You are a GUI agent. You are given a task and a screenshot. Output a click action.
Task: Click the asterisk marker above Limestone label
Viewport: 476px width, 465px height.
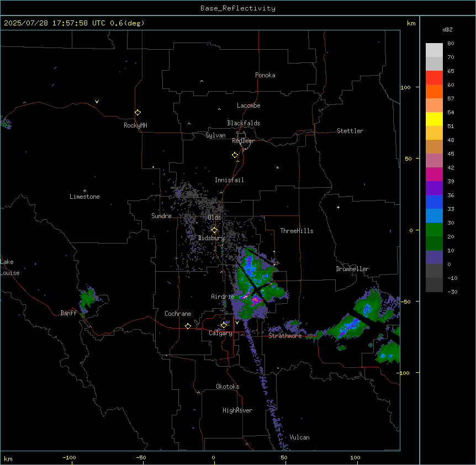click(84, 191)
